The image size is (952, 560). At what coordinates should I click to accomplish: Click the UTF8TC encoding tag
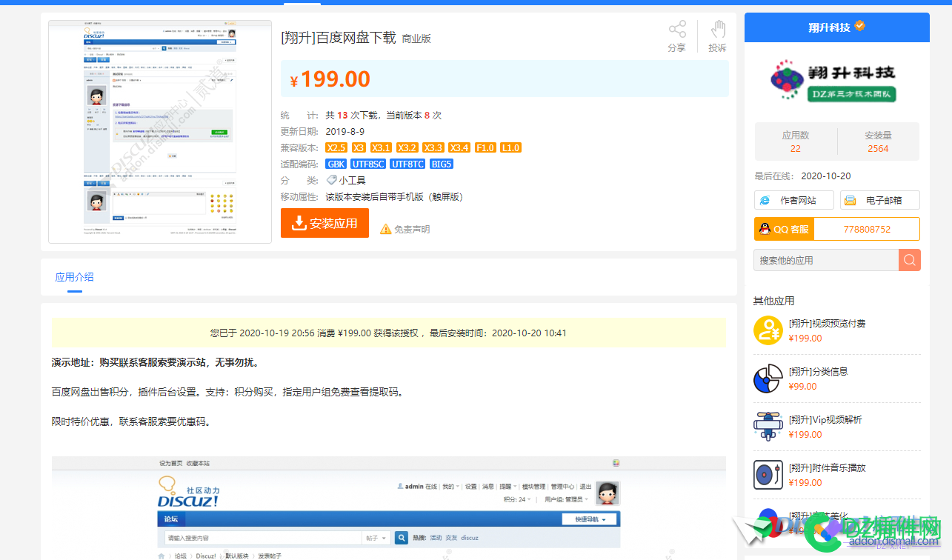(x=407, y=164)
